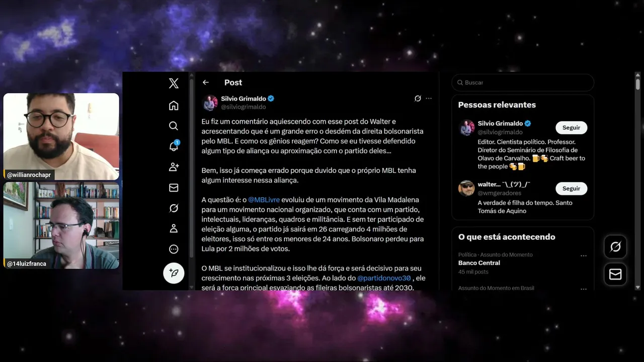Go back with the Post arrow
Viewport: 644px width, 362px height.
click(x=205, y=82)
